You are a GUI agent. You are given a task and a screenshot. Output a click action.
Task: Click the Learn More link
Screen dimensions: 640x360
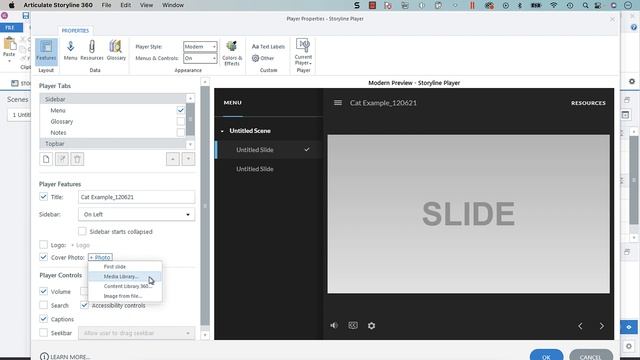pyautogui.click(x=65, y=356)
